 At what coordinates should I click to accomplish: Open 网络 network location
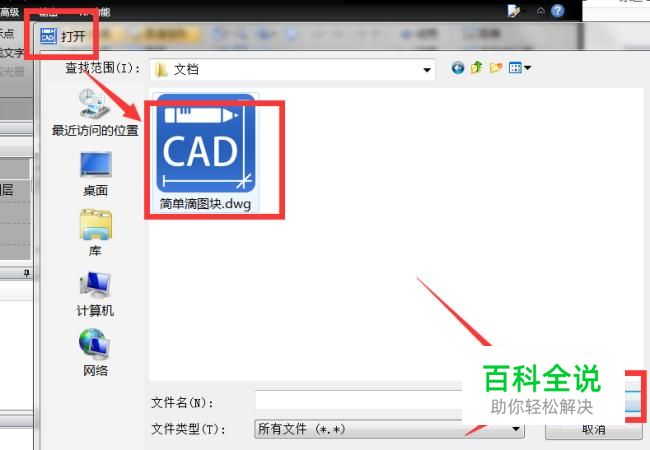click(x=95, y=353)
